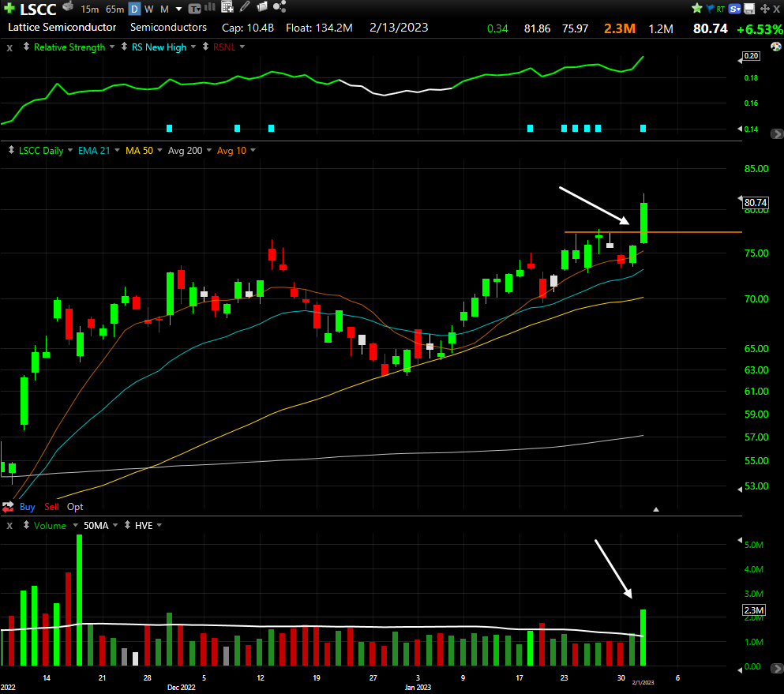
Task: Click the floppy disk save icon
Action: [x=749, y=9]
